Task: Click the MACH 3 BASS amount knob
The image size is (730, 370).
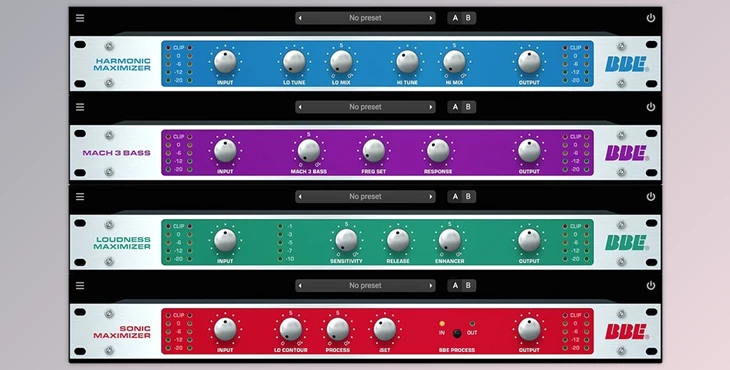Action: (309, 151)
